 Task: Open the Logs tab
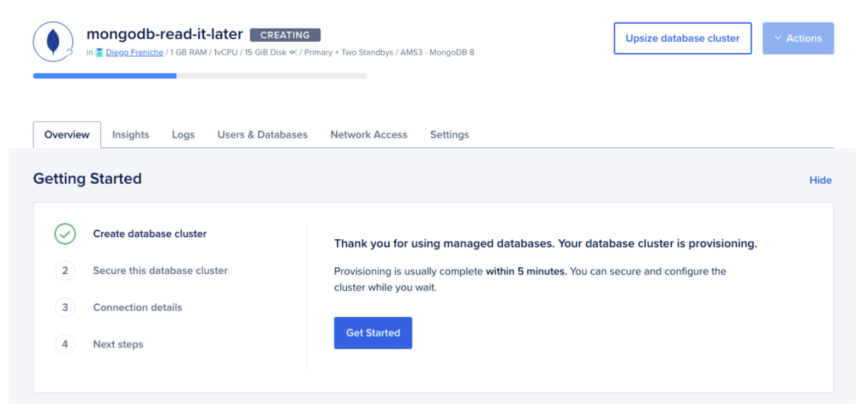click(183, 135)
